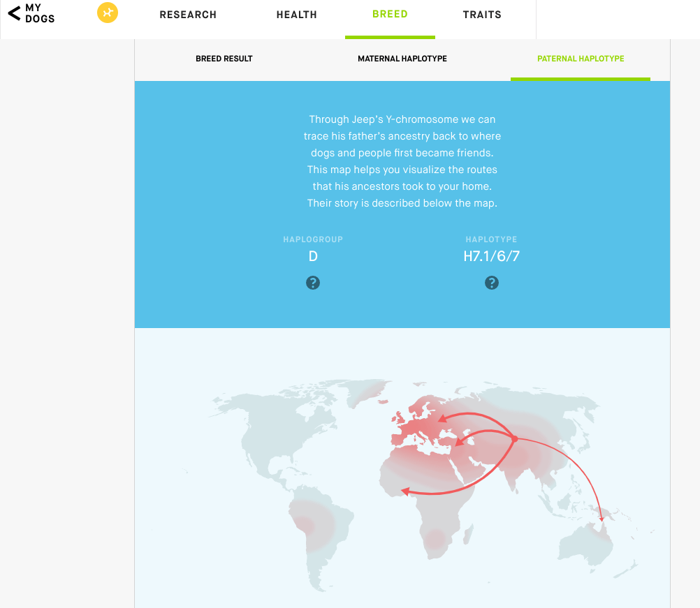Switch to Breed Result sub-tab
The height and width of the screenshot is (608, 700).
coord(224,59)
